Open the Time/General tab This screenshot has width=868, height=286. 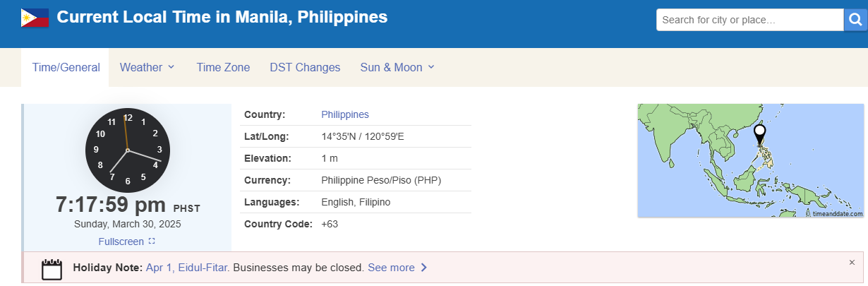click(x=66, y=68)
